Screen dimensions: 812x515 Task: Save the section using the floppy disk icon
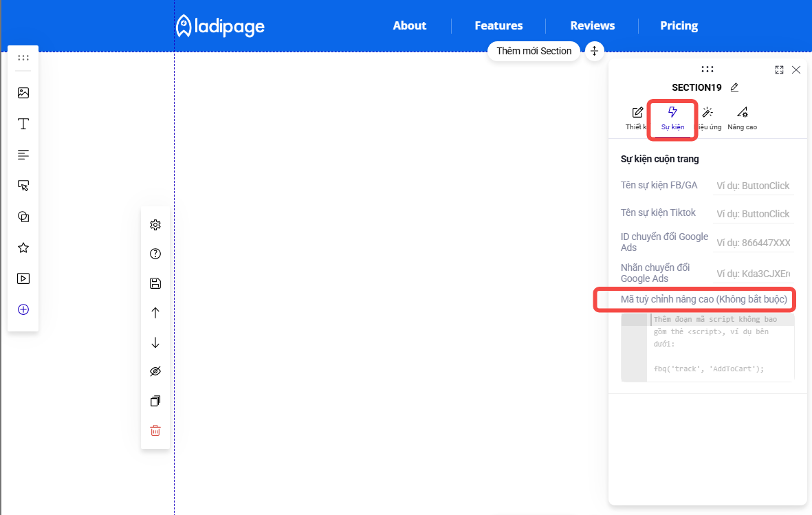(155, 283)
